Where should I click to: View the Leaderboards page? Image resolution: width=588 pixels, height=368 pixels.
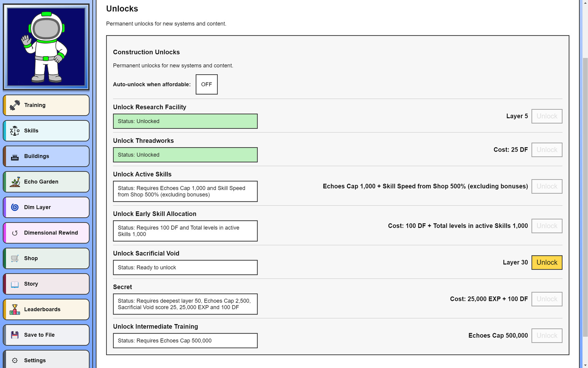(46, 310)
